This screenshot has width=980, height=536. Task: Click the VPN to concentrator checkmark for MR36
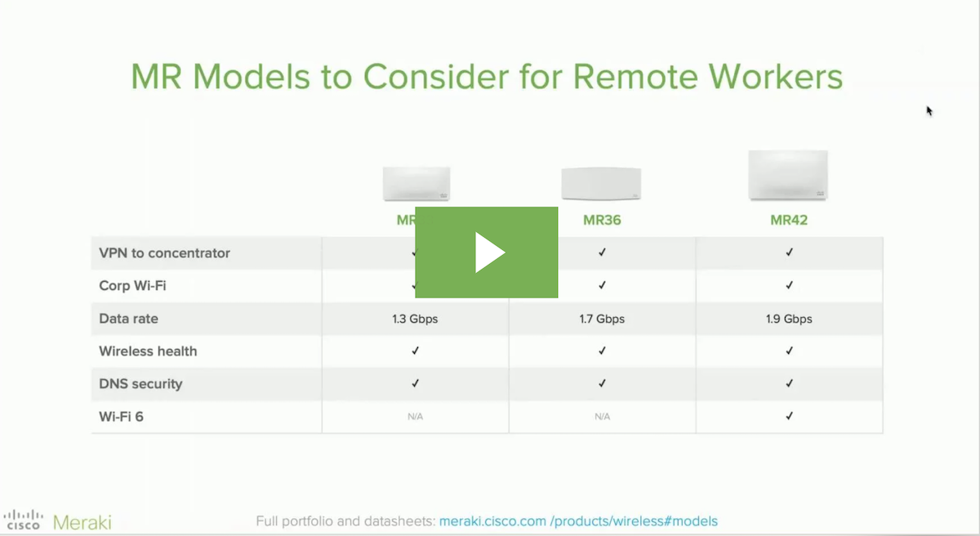(602, 252)
